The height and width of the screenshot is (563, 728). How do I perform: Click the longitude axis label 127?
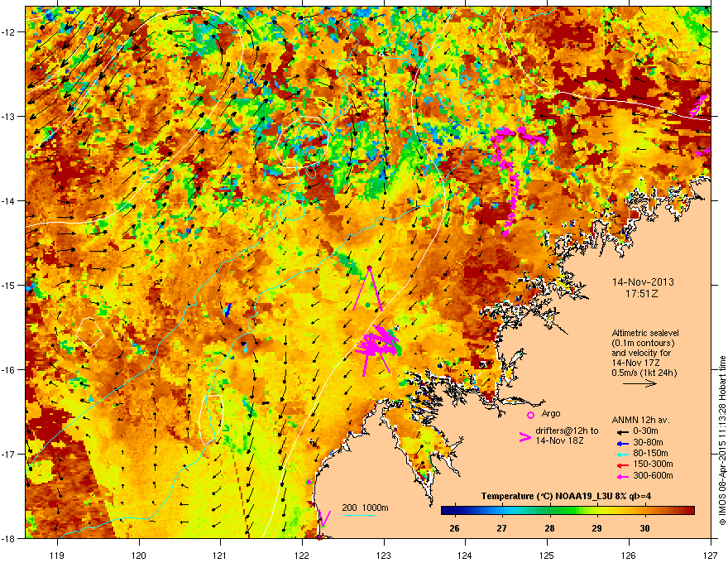click(711, 555)
